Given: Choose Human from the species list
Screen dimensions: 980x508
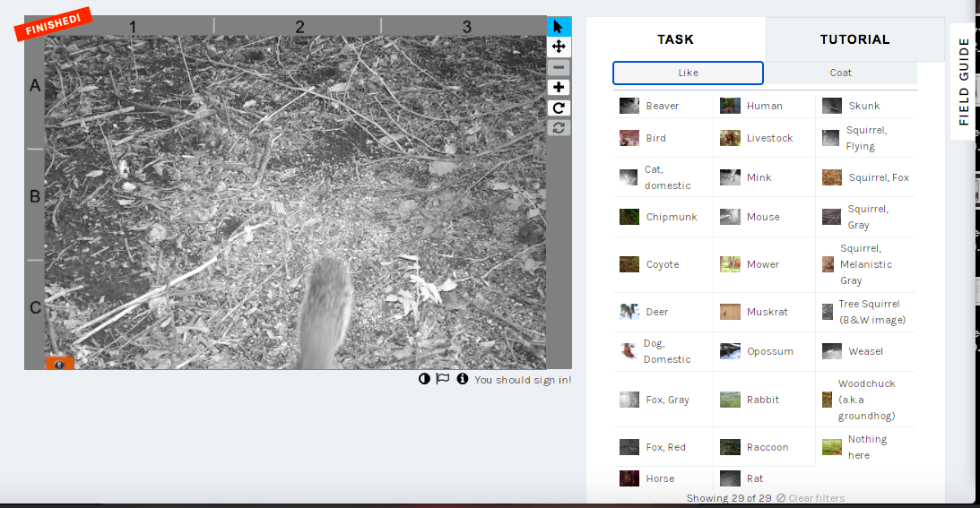Looking at the screenshot, I should click(x=764, y=106).
